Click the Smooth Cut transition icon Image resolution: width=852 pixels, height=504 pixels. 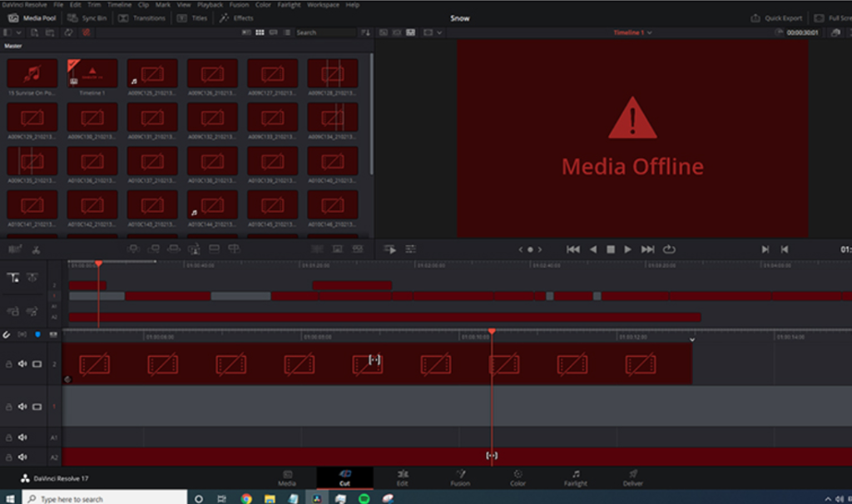click(x=358, y=249)
